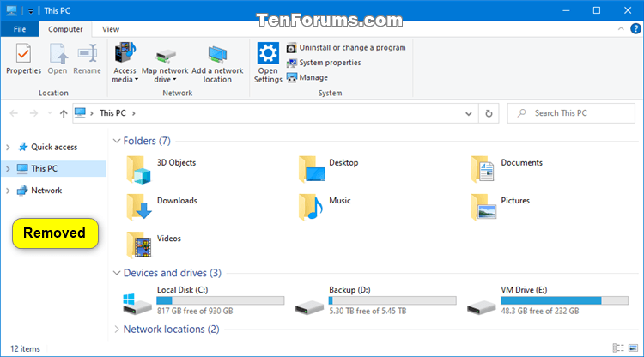
Task: Open the File tab
Action: click(x=20, y=29)
